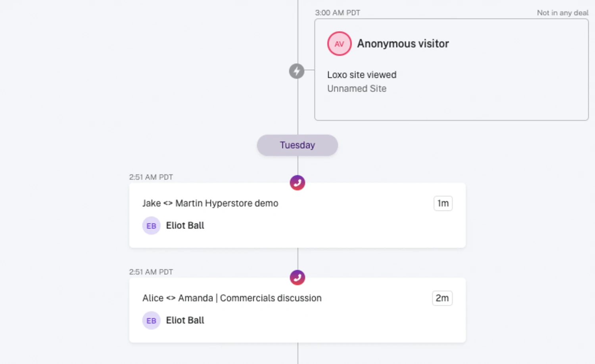Click 2:51 AM PDT timestamp above Hyperstore demo
The height and width of the screenshot is (364, 595).
click(151, 177)
